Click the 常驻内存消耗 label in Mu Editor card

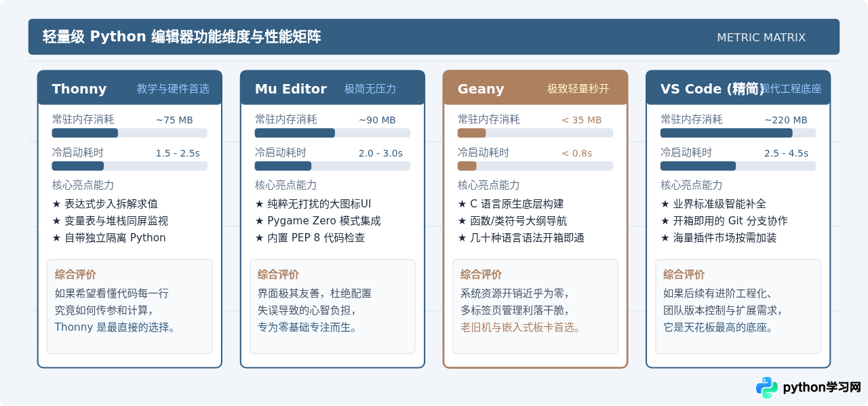(285, 119)
